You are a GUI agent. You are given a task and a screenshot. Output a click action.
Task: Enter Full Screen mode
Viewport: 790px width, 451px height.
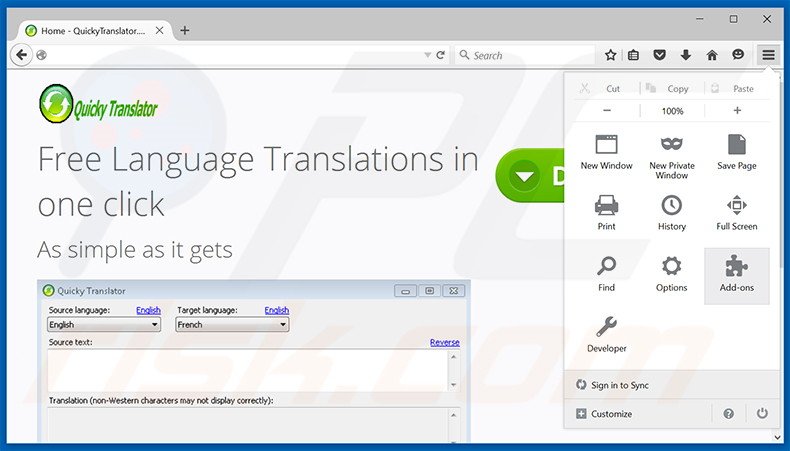point(737,213)
